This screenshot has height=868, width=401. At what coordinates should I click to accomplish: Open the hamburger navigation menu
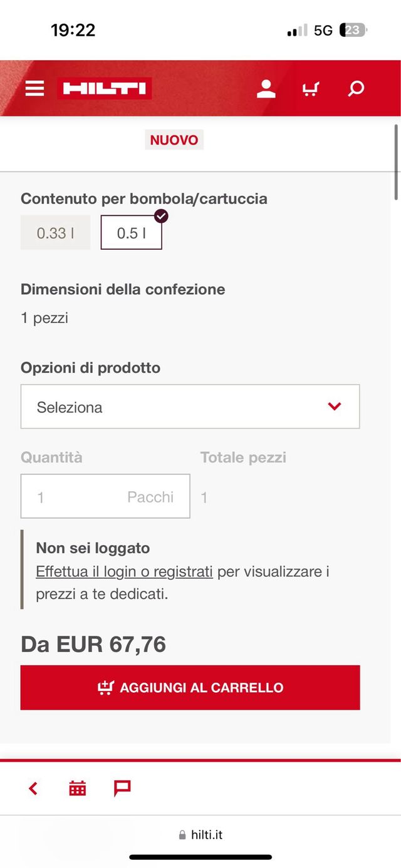pos(34,88)
